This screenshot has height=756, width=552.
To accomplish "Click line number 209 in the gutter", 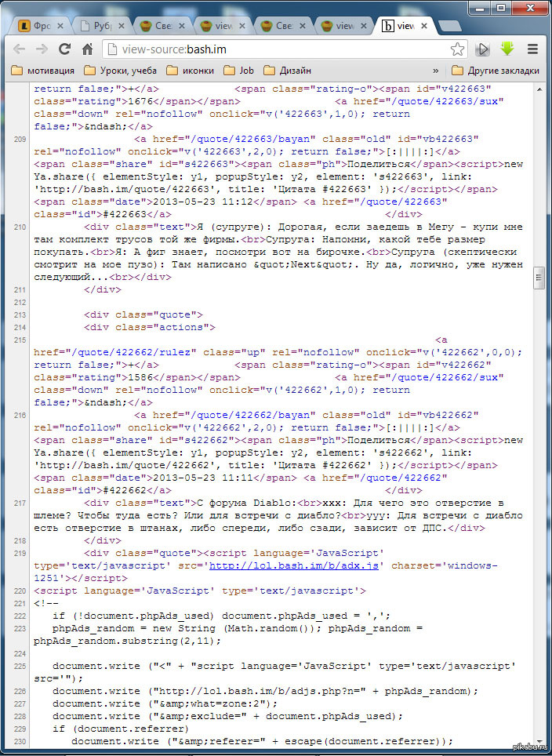I will point(20,140).
